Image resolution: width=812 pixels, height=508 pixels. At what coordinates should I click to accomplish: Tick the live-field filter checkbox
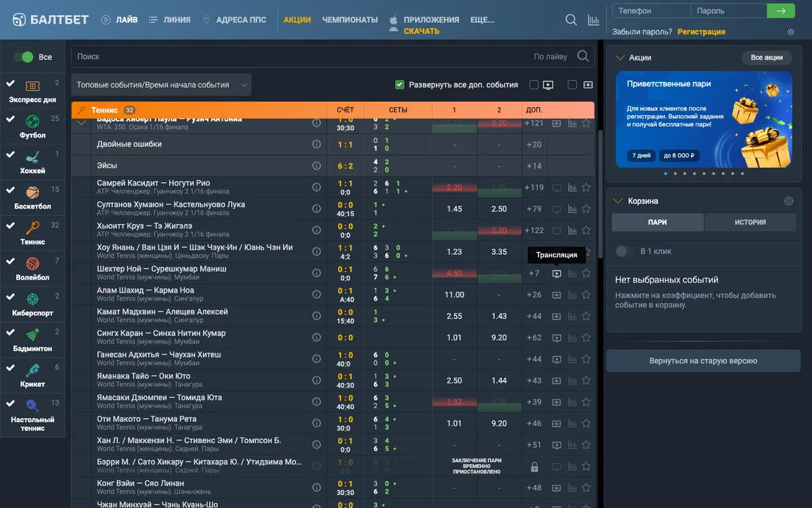[572, 85]
